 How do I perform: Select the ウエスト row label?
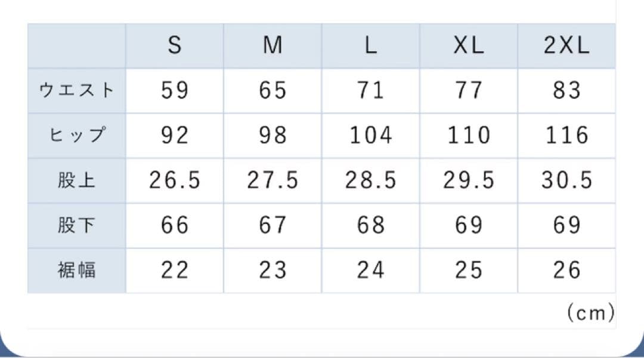(76, 91)
